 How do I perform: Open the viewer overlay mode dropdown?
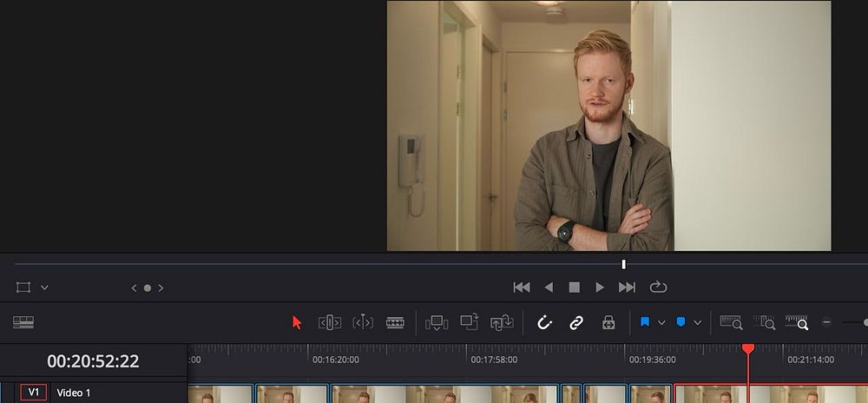tap(45, 287)
